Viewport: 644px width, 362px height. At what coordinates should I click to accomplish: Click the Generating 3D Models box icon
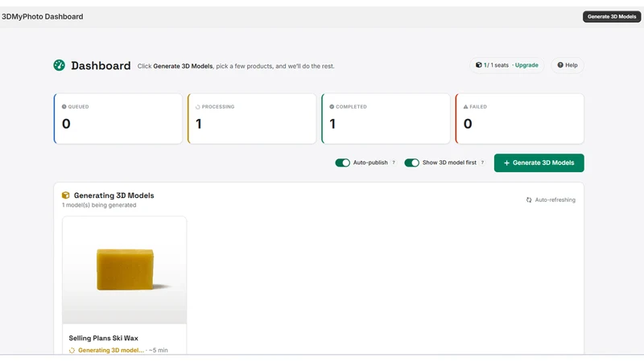(66, 195)
